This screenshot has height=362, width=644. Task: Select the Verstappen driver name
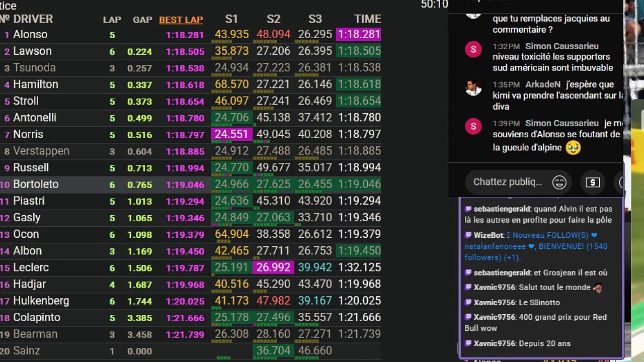(x=41, y=151)
